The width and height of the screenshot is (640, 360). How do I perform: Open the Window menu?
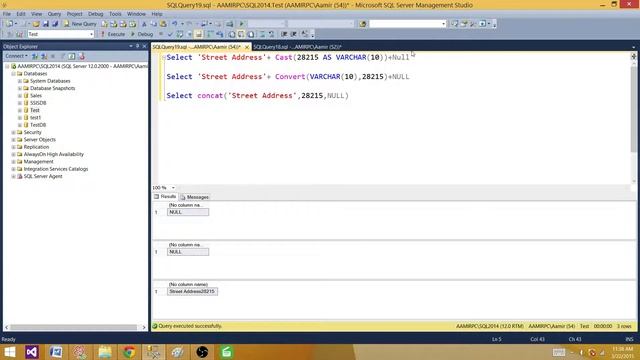[x=136, y=14]
